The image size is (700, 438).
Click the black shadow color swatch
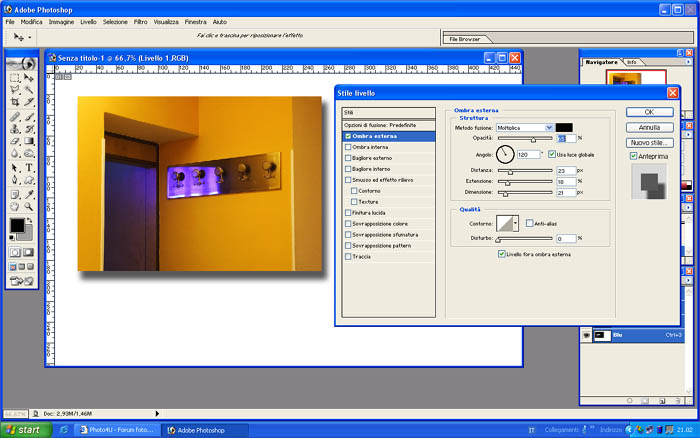[564, 128]
